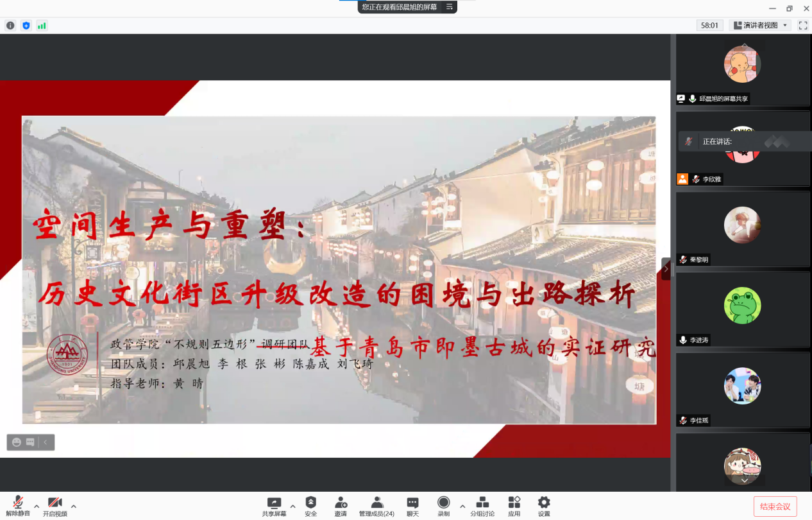Expand audio options arrow beside 解除静音
This screenshot has width=812, height=520.
(x=37, y=506)
